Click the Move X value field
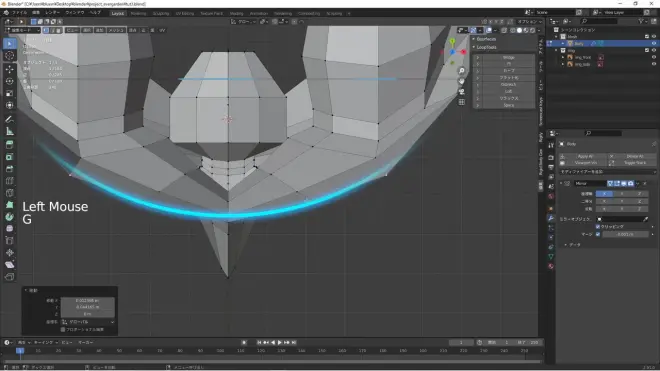660x371 pixels. [88, 301]
